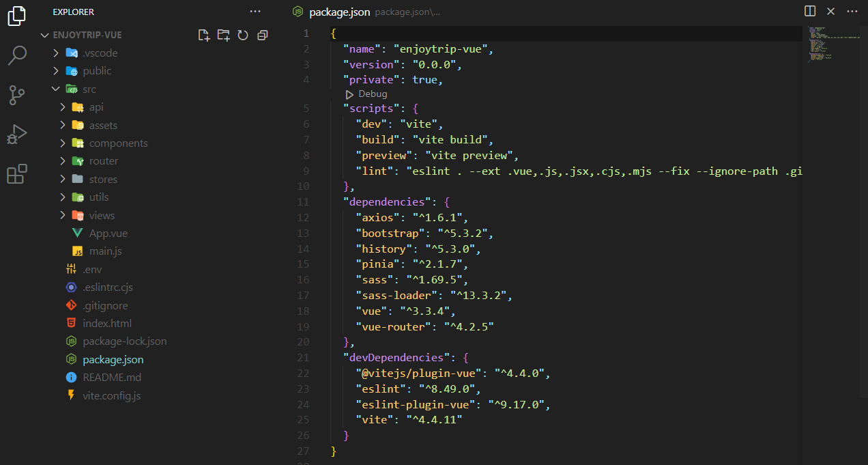Click the git icon beside .gitignore
868x465 pixels.
(x=71, y=305)
